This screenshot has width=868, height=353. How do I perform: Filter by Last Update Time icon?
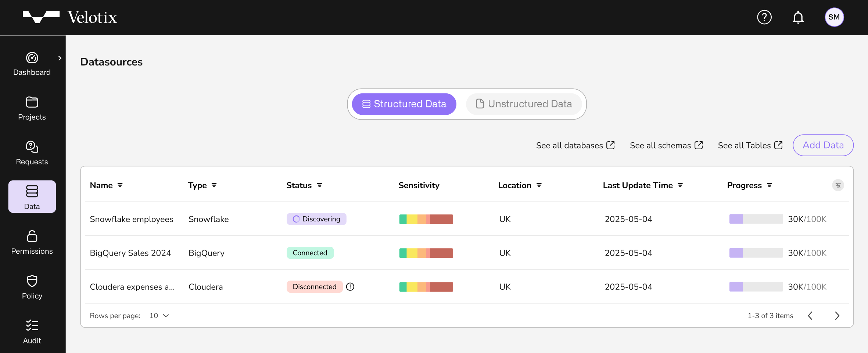click(680, 185)
